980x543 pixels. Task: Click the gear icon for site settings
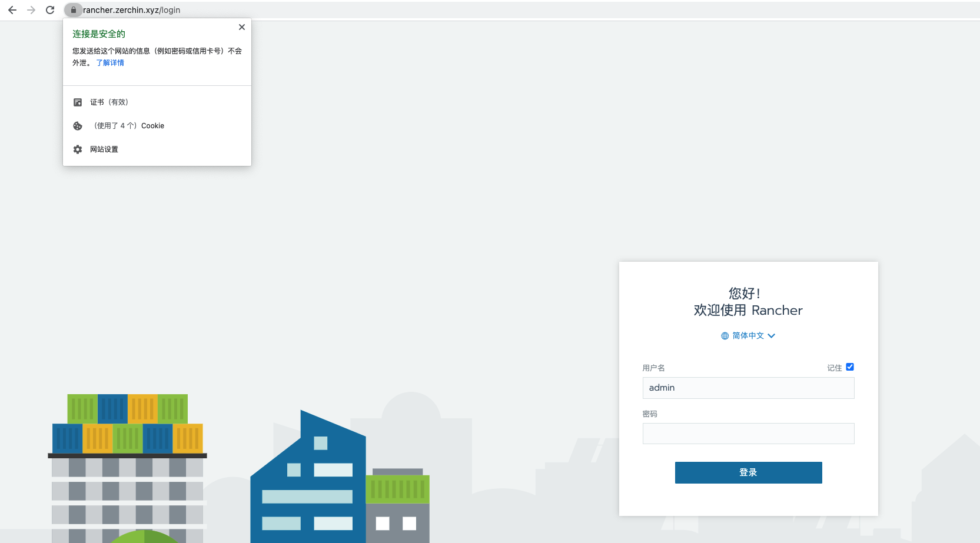78,149
